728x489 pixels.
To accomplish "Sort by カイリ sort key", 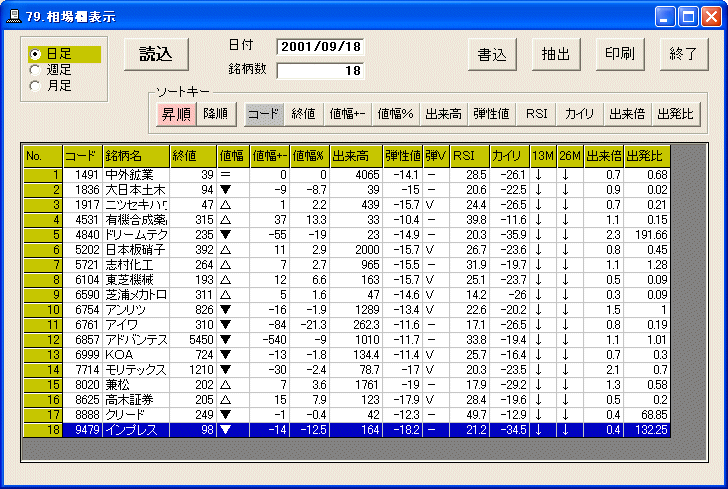I will [x=579, y=114].
